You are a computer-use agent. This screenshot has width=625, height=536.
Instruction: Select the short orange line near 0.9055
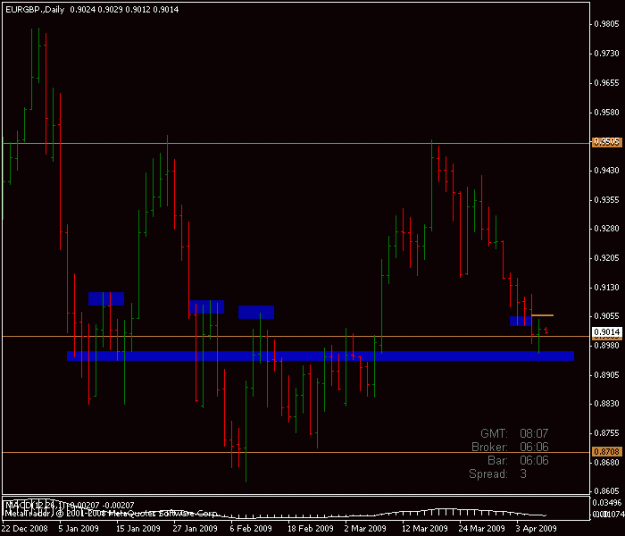[542, 315]
